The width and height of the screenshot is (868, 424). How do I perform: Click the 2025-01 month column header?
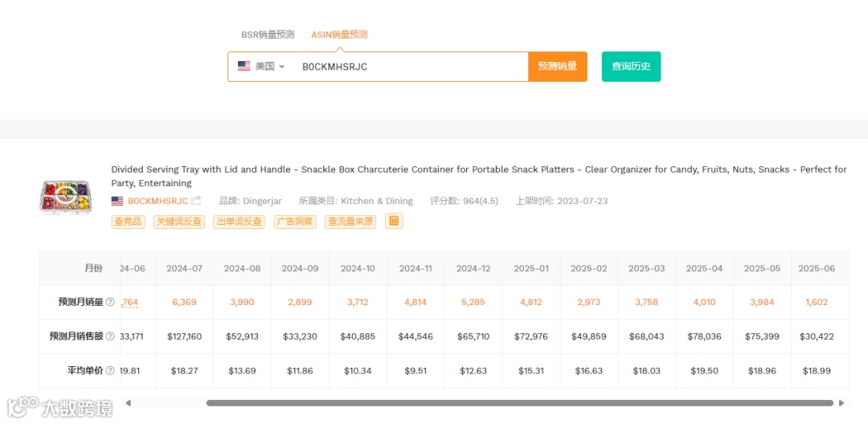click(531, 268)
